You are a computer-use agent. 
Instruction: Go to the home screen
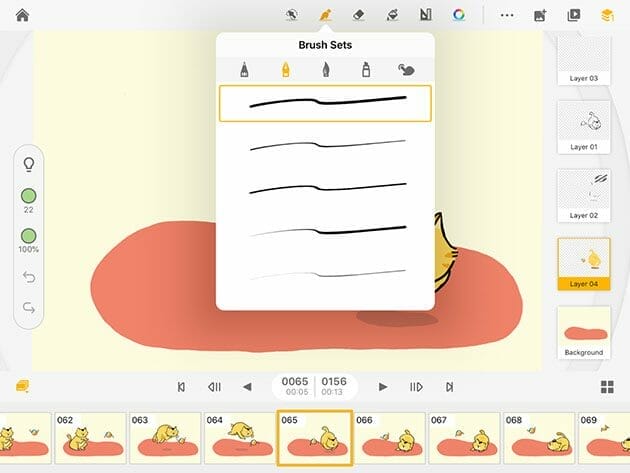(x=21, y=15)
